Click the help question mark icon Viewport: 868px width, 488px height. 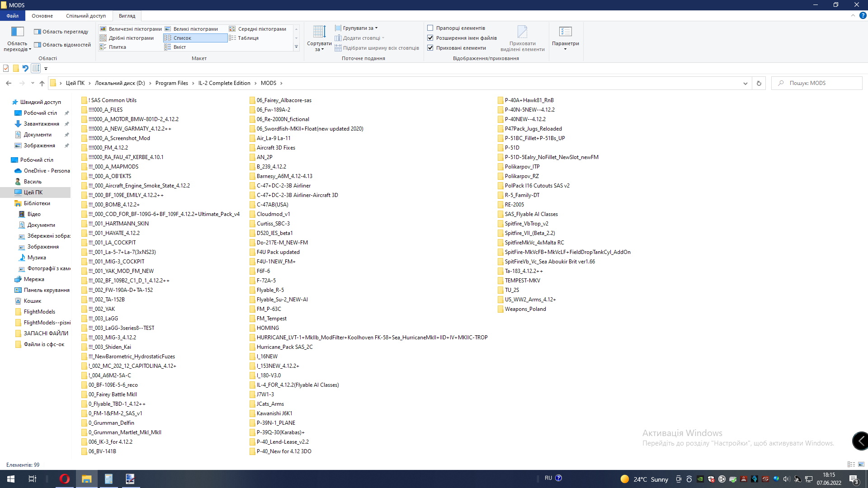pyautogui.click(x=863, y=15)
